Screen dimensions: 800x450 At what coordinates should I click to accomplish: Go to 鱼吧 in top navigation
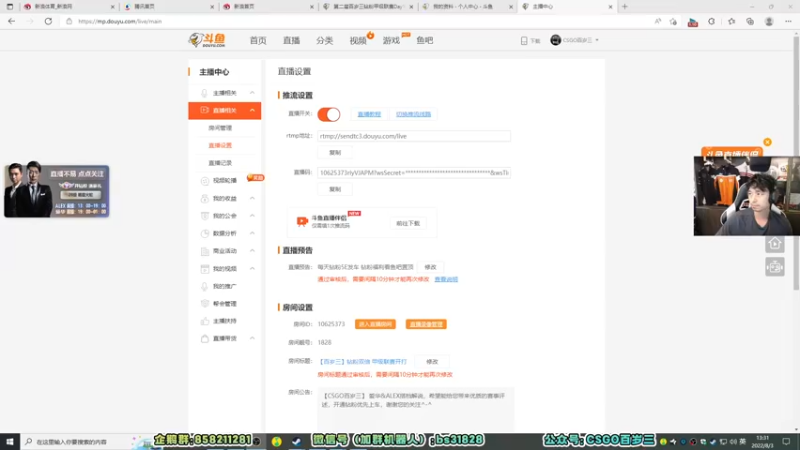[x=424, y=40]
